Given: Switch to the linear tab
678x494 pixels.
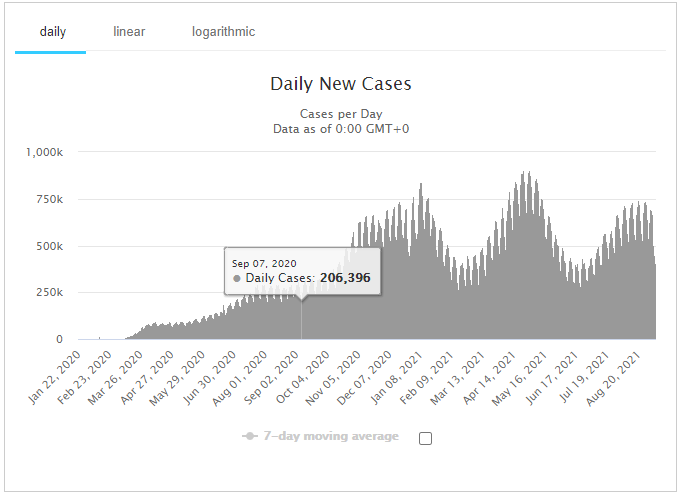Looking at the screenshot, I should [129, 32].
